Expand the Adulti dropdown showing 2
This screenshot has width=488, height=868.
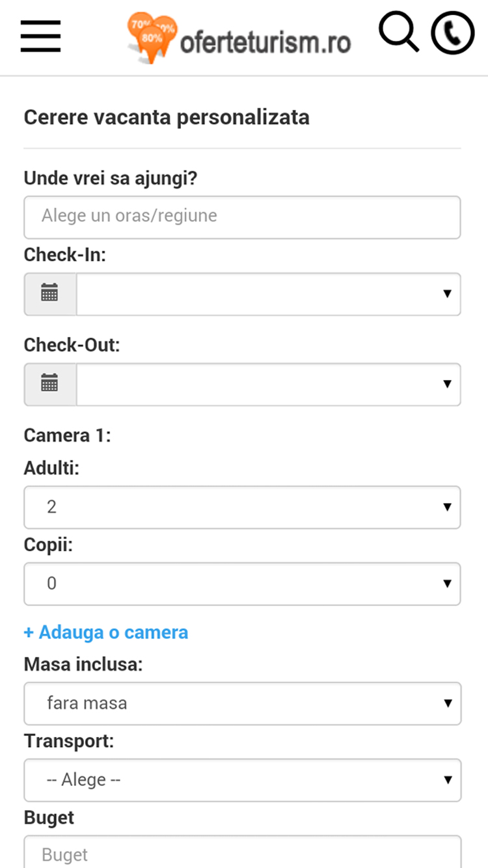click(x=242, y=507)
